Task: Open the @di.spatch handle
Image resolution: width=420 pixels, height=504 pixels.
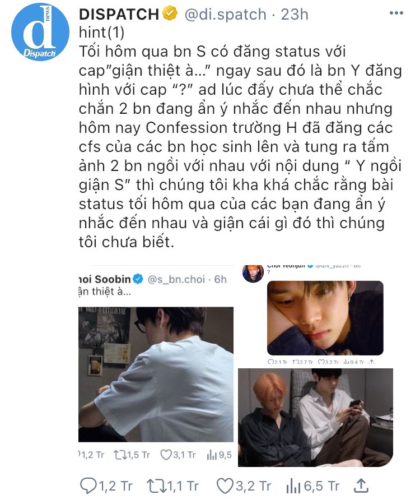Action: [226, 15]
